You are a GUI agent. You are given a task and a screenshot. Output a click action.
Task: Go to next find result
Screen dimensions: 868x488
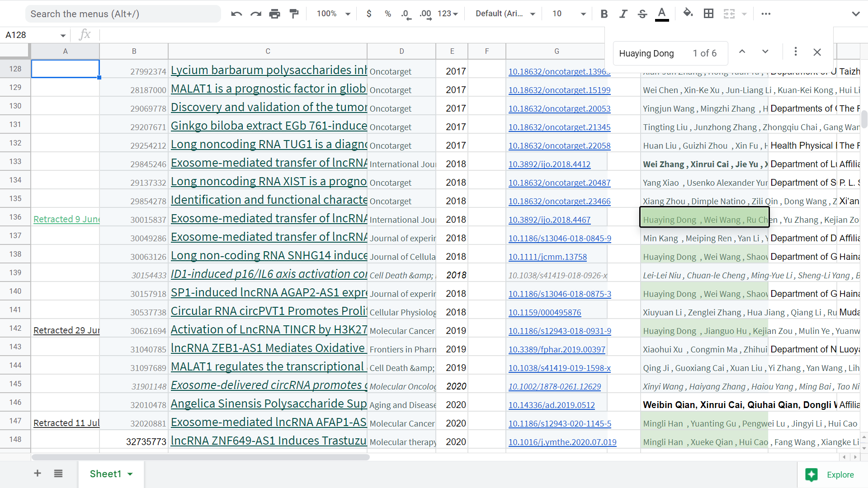coord(765,52)
